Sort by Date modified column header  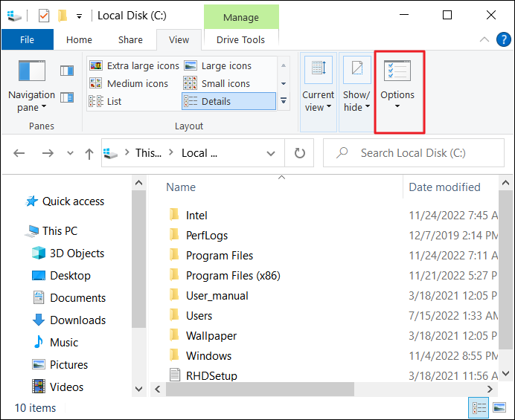click(444, 187)
